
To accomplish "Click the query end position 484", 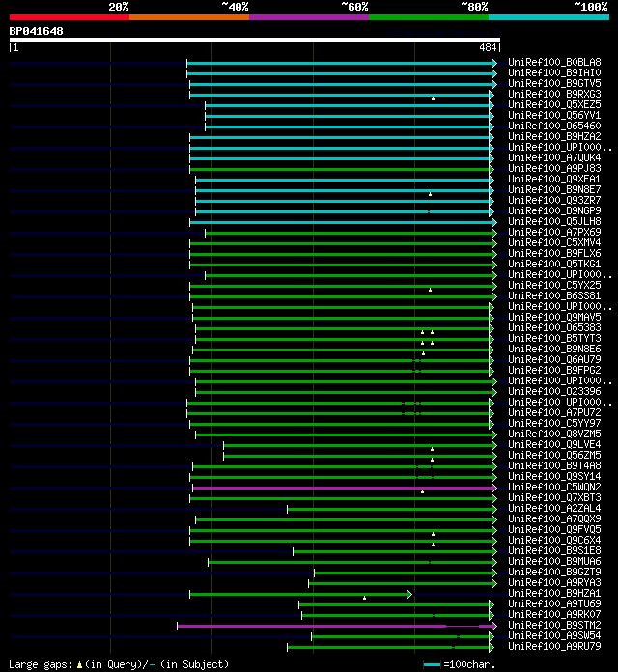I will tap(488, 47).
